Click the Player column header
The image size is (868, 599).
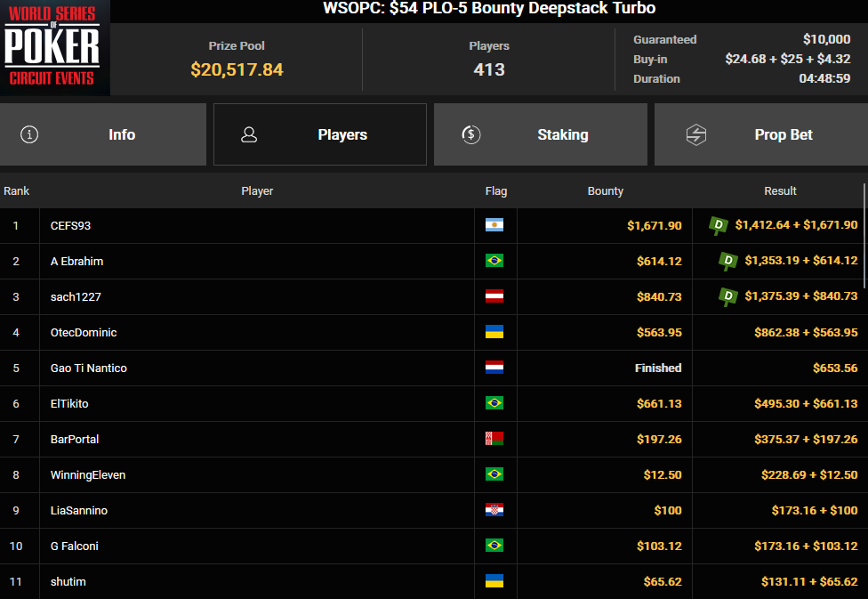pyautogui.click(x=257, y=190)
